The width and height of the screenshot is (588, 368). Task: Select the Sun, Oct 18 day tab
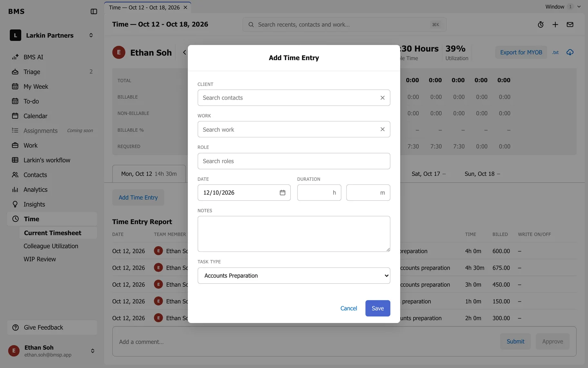click(x=482, y=174)
